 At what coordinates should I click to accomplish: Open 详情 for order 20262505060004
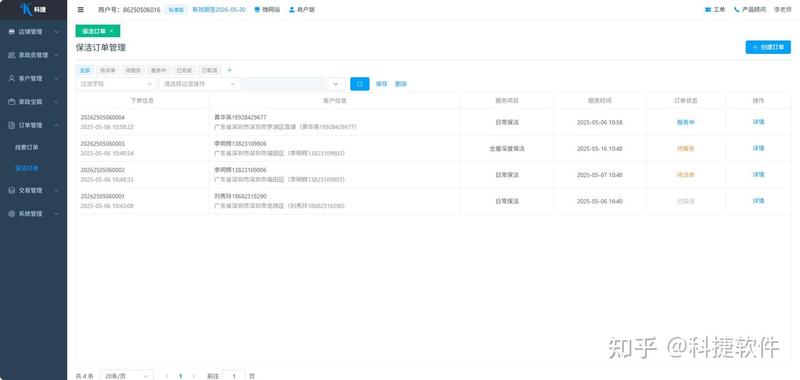tap(758, 122)
